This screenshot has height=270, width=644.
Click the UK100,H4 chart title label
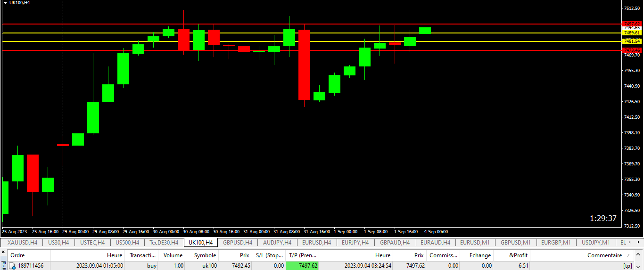pos(19,3)
